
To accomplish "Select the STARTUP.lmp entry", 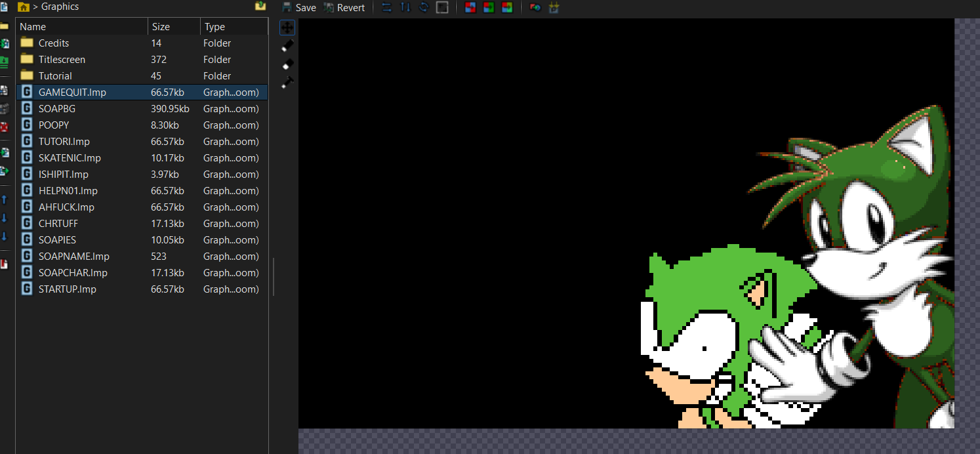I will (x=142, y=289).
